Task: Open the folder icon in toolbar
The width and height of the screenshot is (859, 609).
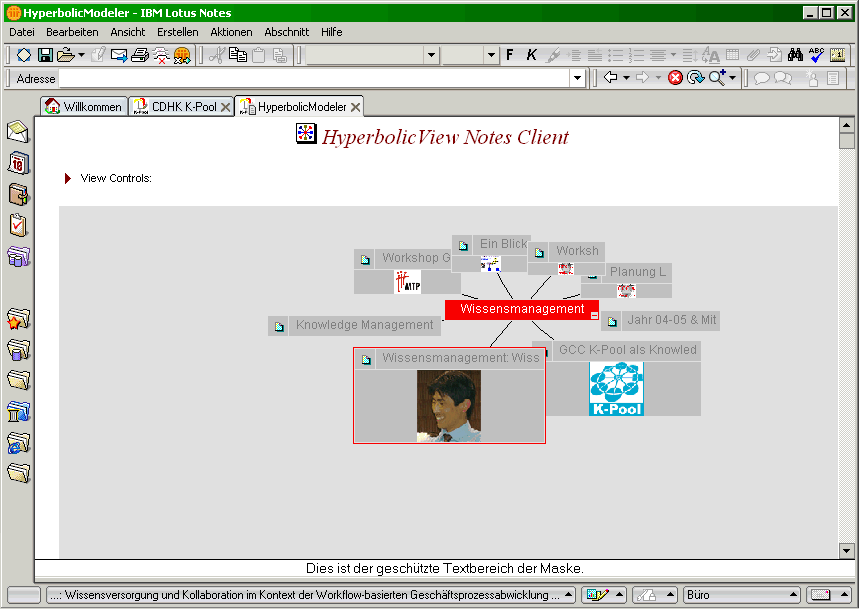Action: (x=65, y=55)
